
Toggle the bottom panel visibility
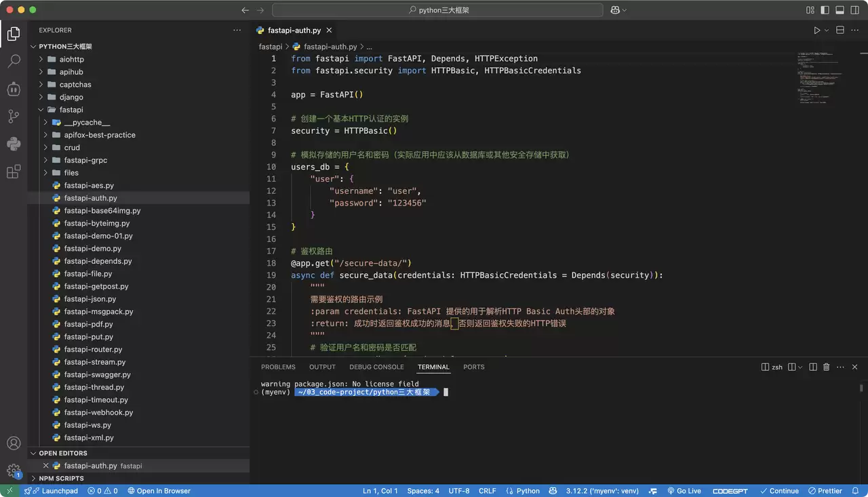840,10
